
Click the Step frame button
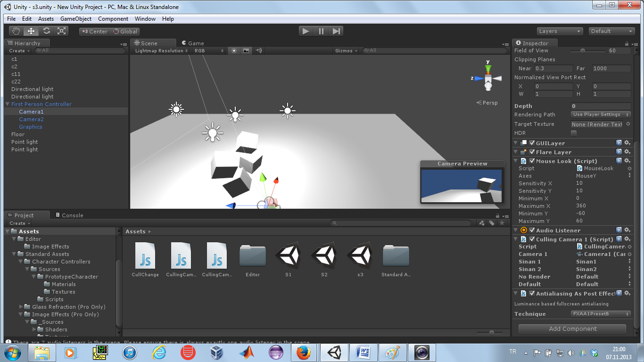pos(336,31)
